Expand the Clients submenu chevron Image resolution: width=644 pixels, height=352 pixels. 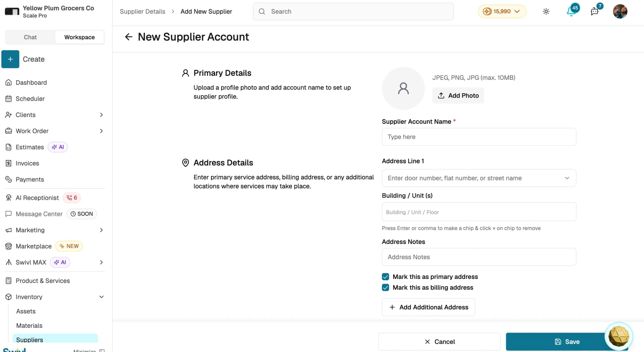point(101,115)
